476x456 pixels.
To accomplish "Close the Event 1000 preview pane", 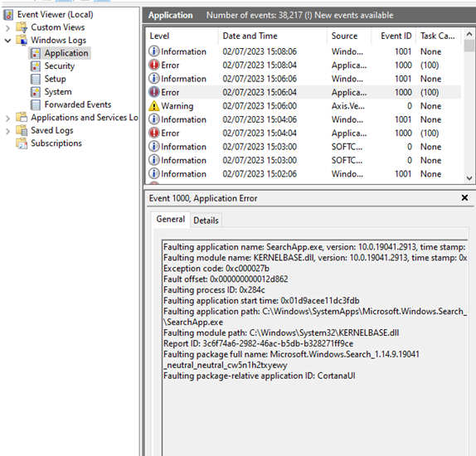I will point(464,197).
